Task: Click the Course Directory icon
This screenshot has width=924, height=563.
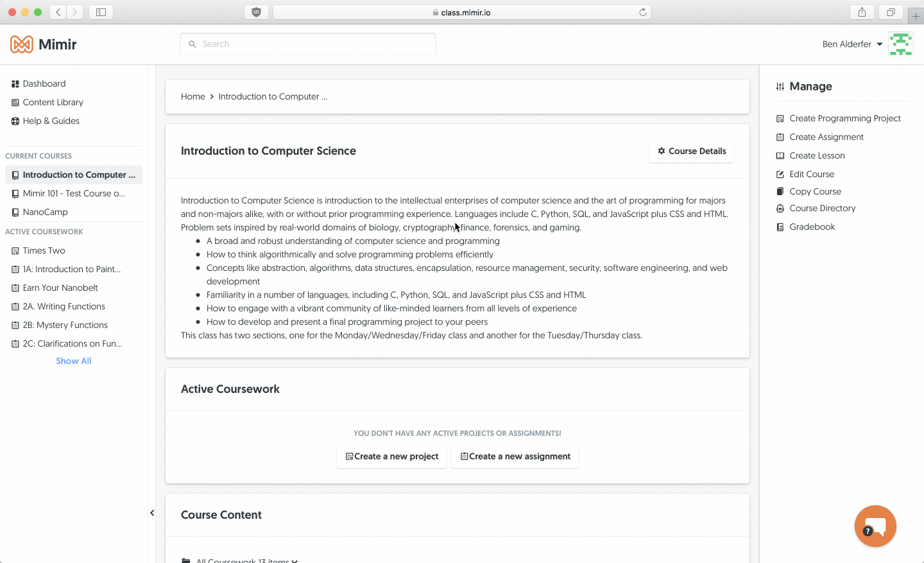Action: pyautogui.click(x=780, y=209)
